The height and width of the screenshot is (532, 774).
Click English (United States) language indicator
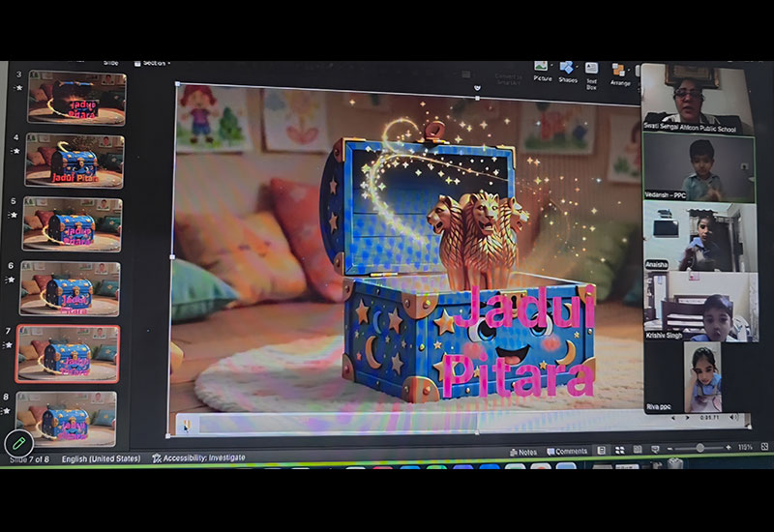[101, 458]
